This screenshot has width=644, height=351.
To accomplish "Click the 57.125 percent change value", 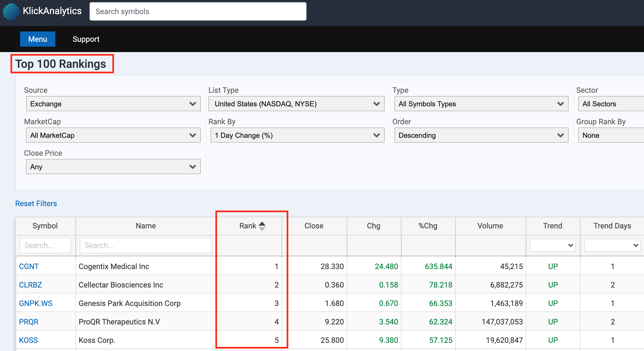I will point(441,340).
